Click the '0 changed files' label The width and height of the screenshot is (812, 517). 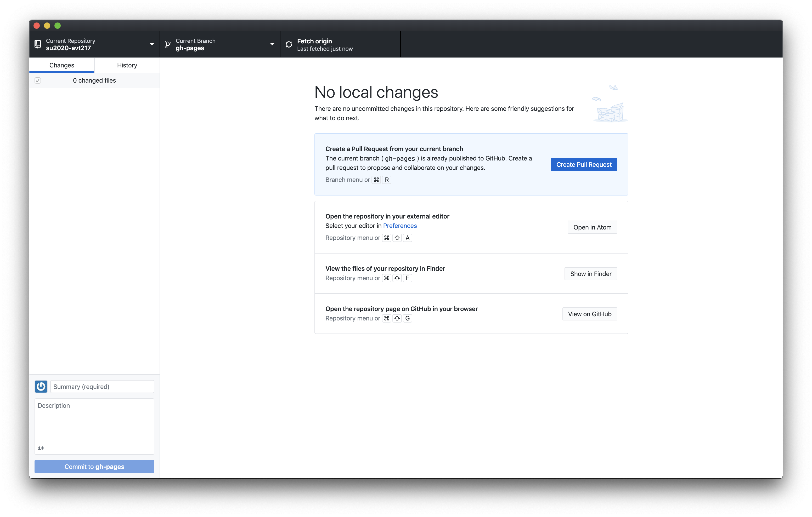(x=94, y=80)
